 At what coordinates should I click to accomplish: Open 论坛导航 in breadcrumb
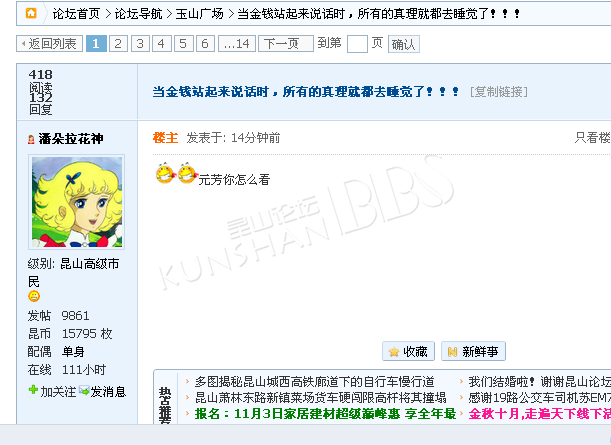[x=138, y=14]
